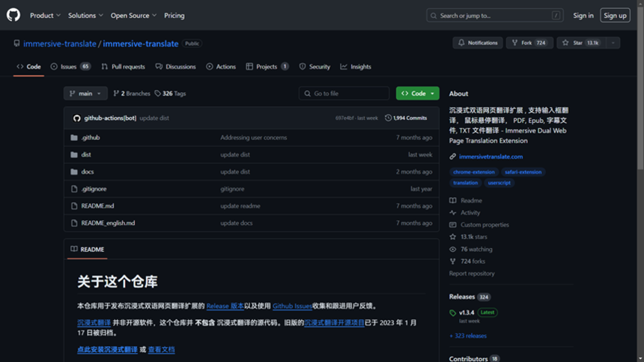Click the icon next to Custom properties
The width and height of the screenshot is (644, 362).
coord(452,225)
